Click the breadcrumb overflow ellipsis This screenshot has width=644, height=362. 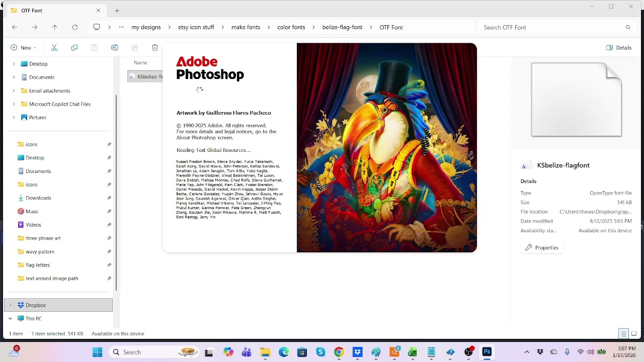(x=121, y=27)
